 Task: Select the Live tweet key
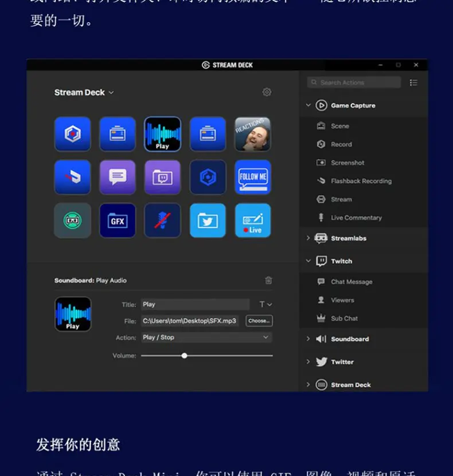(253, 221)
